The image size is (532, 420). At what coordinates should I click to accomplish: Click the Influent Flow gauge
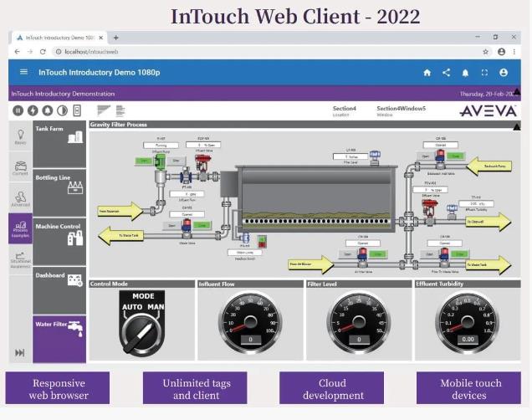(x=250, y=323)
